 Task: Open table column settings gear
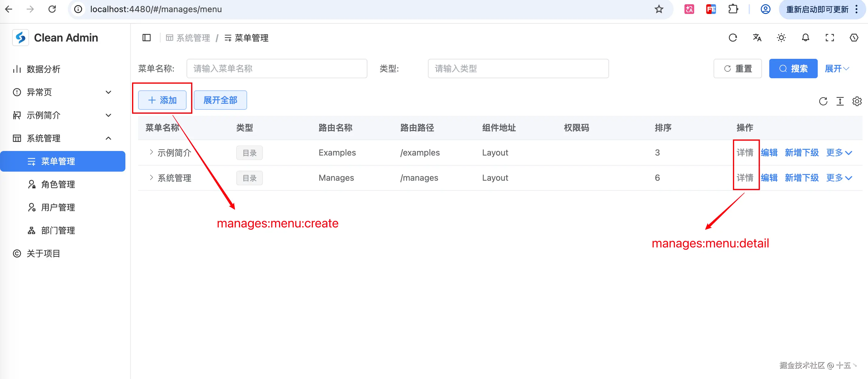(x=856, y=101)
